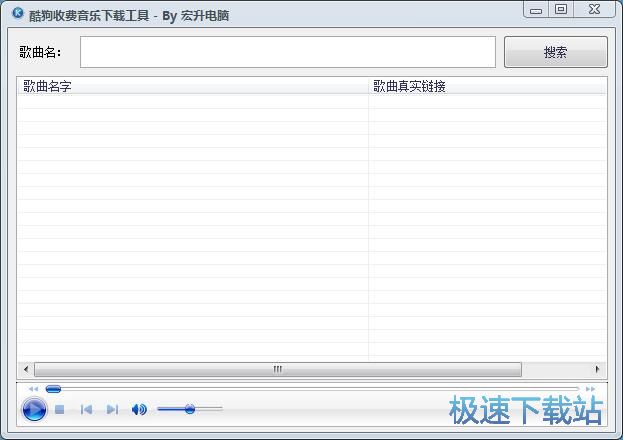Focus the 歌曲名 song name input field
The image size is (623, 440).
[x=287, y=52]
